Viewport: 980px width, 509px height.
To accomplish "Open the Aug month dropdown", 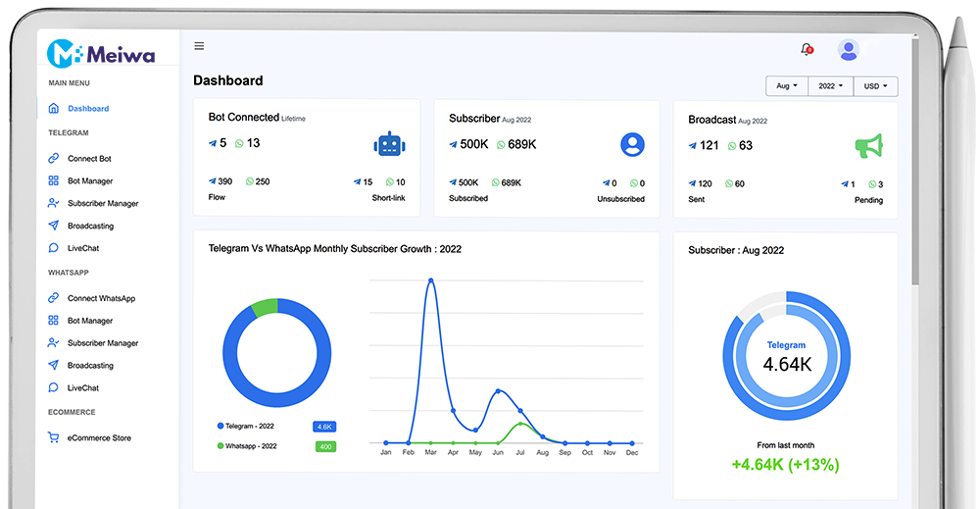I will 786,86.
